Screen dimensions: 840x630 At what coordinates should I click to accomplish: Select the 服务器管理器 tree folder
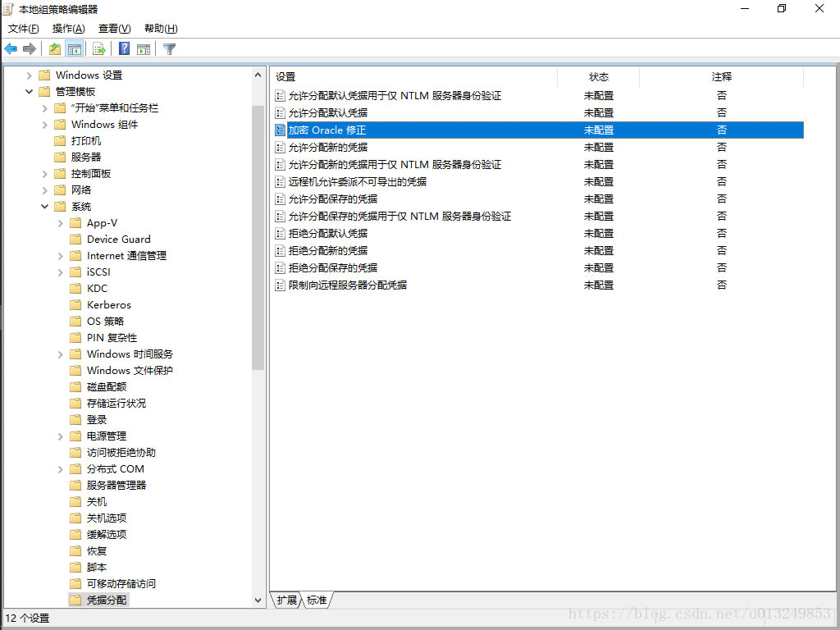(x=116, y=486)
